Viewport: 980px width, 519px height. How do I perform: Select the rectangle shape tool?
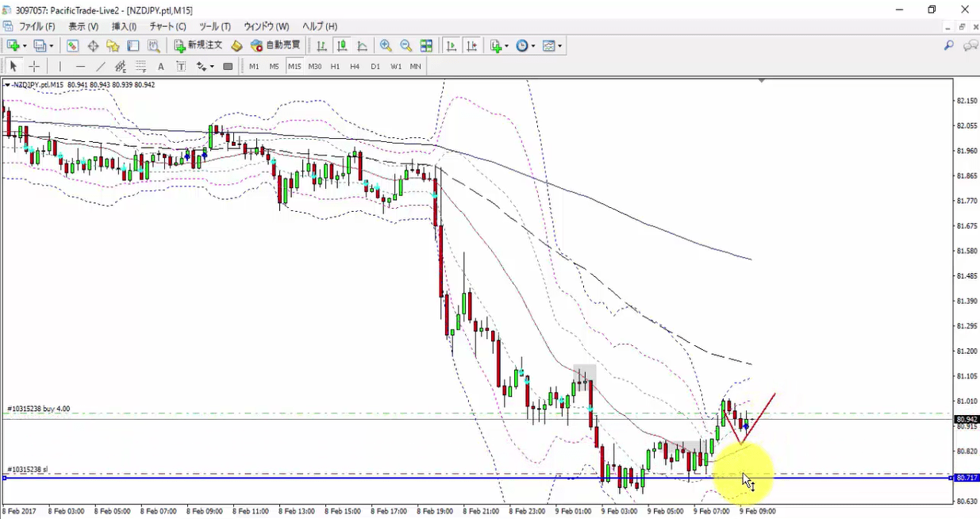pyautogui.click(x=229, y=66)
